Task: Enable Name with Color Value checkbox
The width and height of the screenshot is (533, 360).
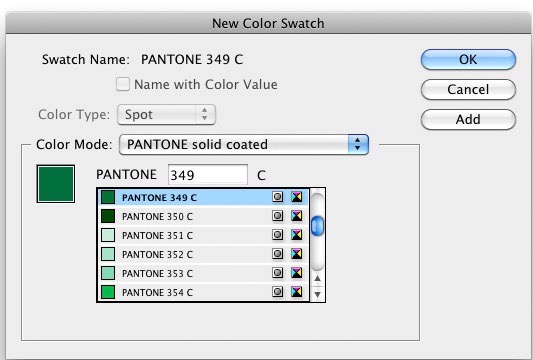Action: 123,84
